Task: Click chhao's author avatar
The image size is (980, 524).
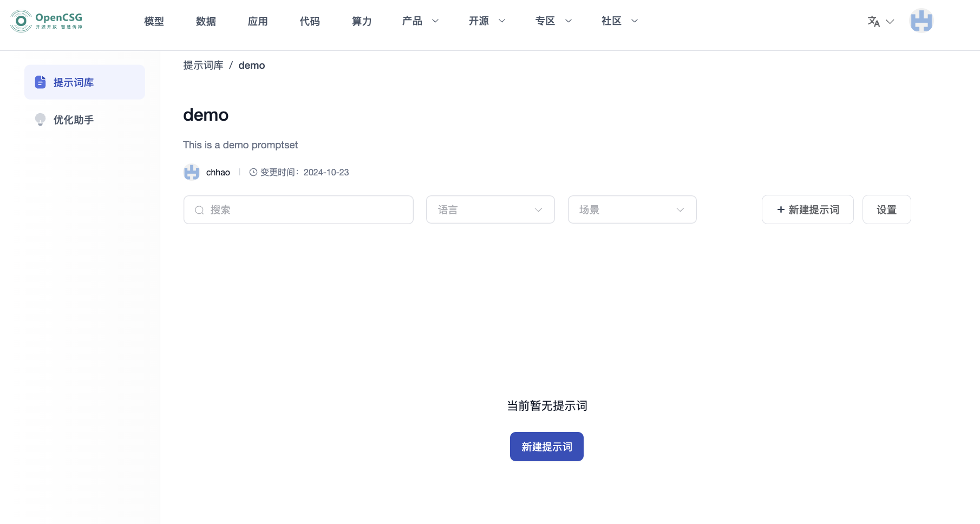Action: click(192, 172)
